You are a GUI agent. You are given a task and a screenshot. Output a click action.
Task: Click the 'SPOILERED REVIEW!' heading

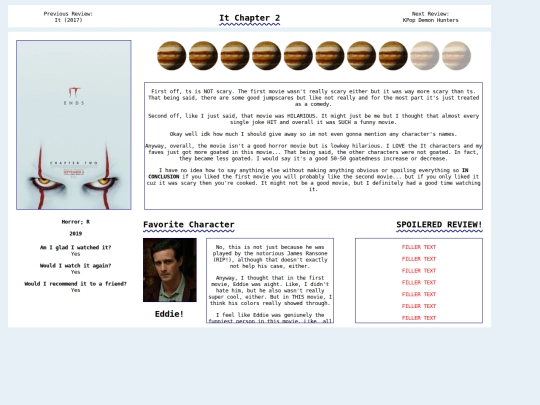click(x=439, y=225)
